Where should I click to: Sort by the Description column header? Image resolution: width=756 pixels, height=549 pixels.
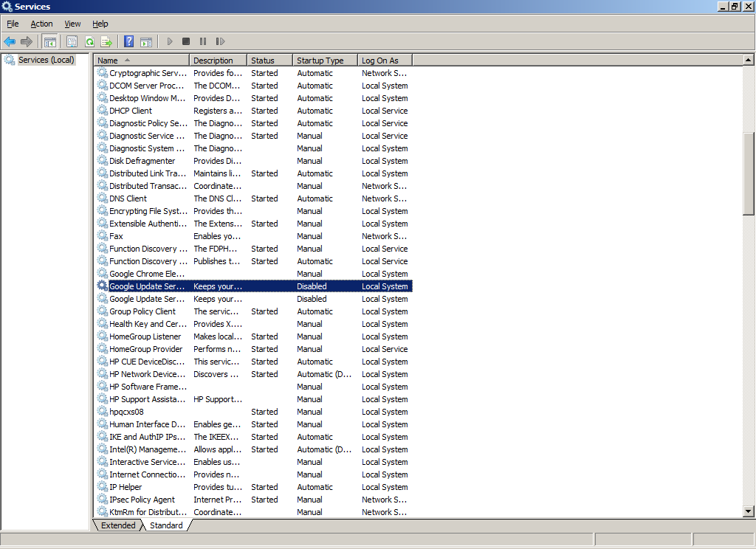pyautogui.click(x=219, y=61)
